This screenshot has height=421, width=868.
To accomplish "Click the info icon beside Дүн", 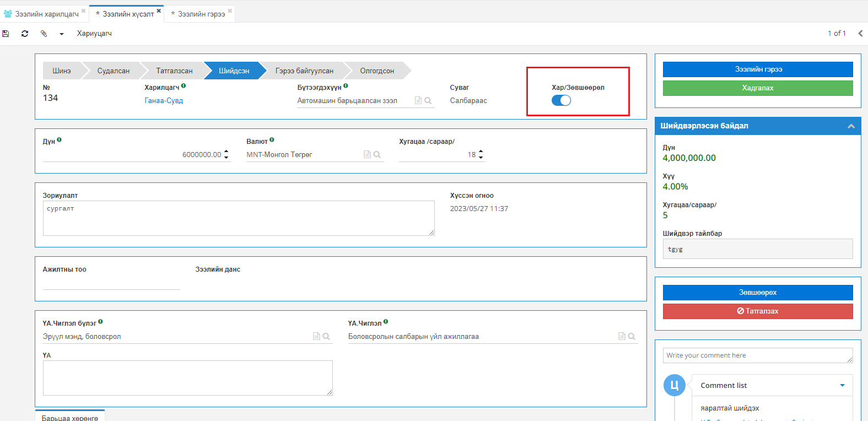I will coord(59,140).
